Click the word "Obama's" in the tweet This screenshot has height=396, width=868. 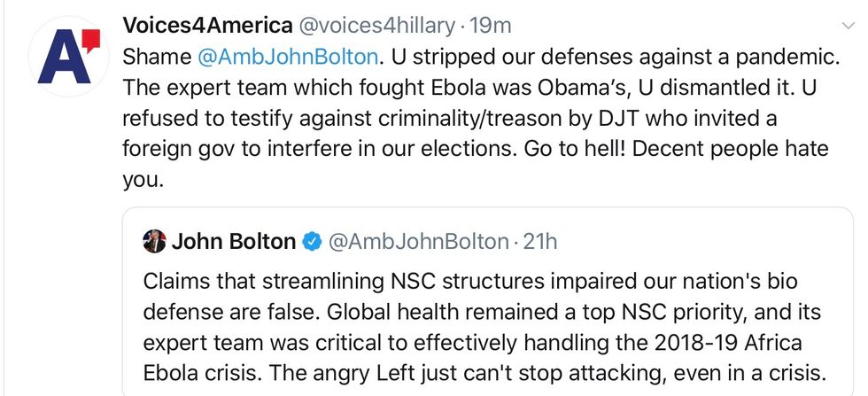(x=544, y=87)
